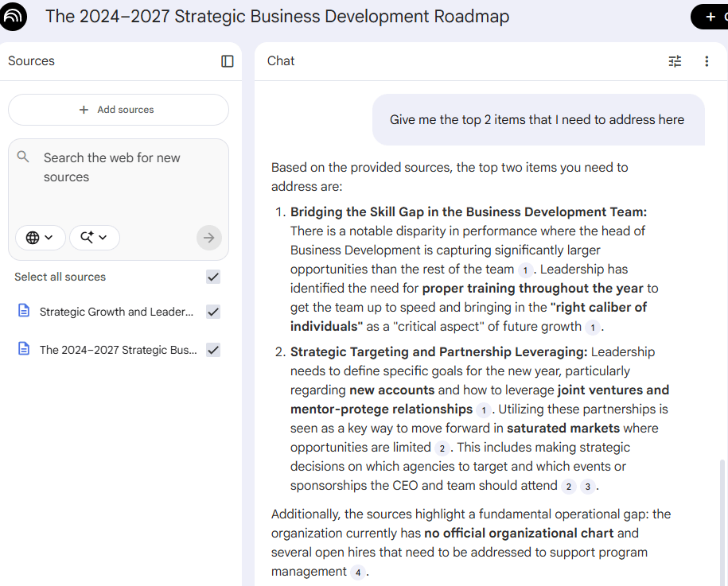Open the Strategic Growth and Leader source

[x=116, y=312]
